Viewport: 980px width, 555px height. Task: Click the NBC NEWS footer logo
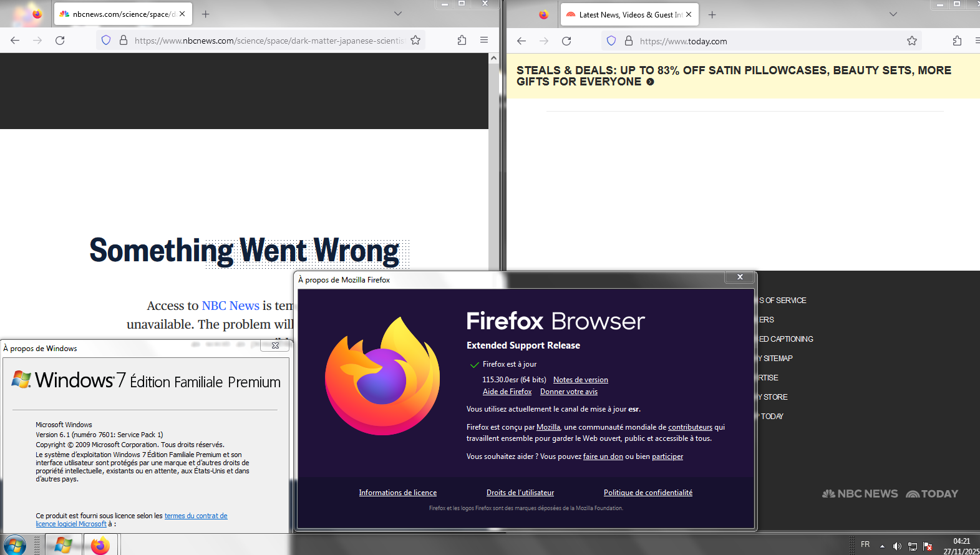click(860, 494)
